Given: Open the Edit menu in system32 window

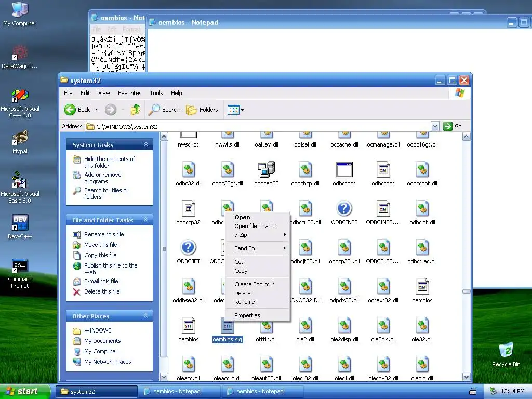Looking at the screenshot, I should (x=85, y=93).
